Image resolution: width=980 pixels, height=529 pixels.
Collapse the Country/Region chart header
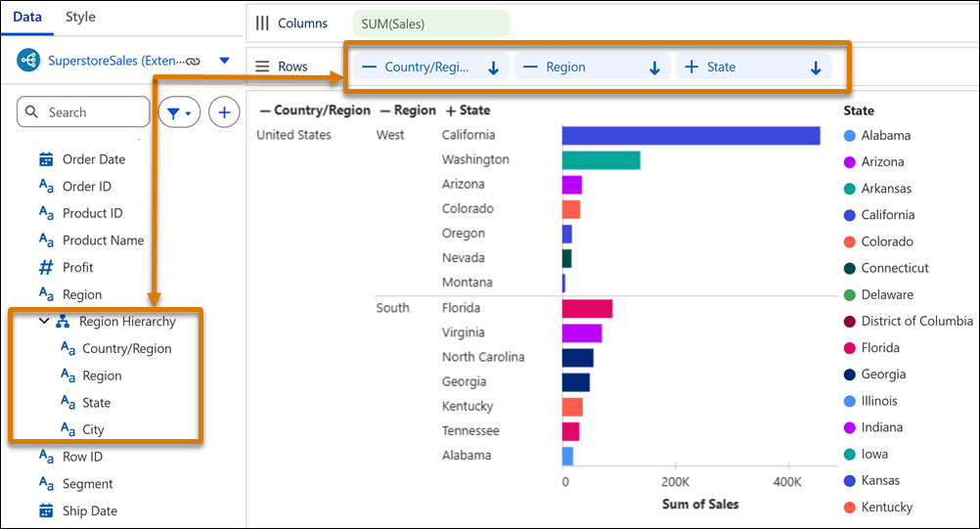pyautogui.click(x=265, y=110)
